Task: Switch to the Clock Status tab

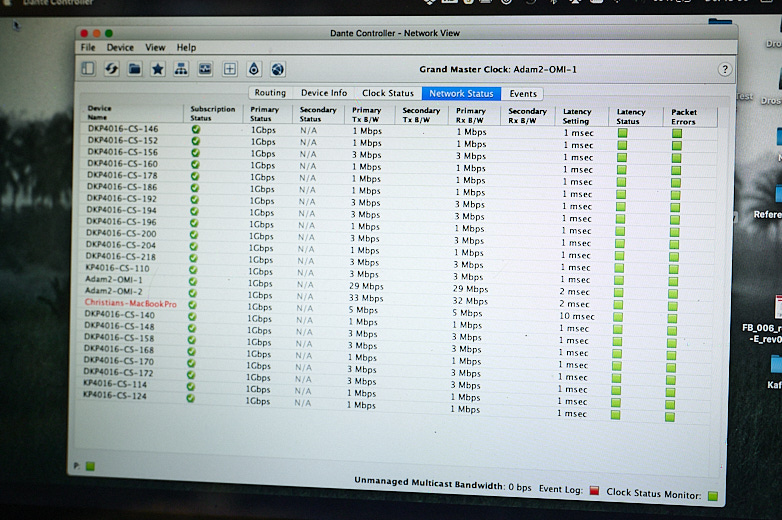Action: click(x=387, y=93)
